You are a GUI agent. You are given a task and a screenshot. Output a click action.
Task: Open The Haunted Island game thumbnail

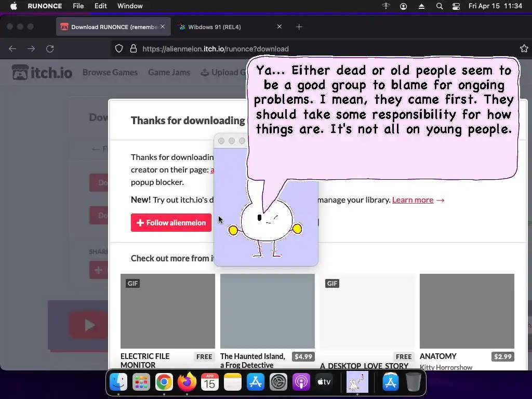coord(268,311)
